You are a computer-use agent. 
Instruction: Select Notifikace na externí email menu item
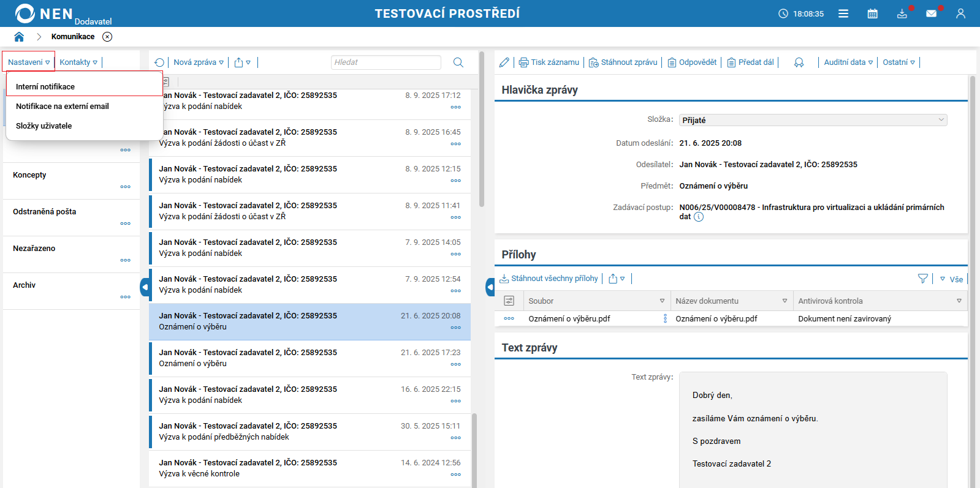pos(85,107)
